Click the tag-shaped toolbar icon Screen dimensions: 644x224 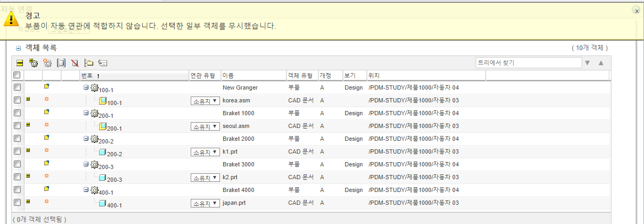click(103, 63)
